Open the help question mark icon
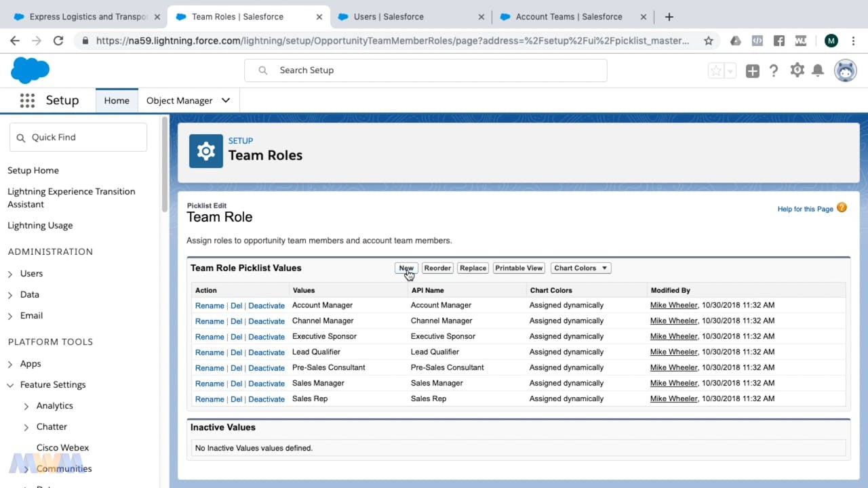 click(774, 70)
